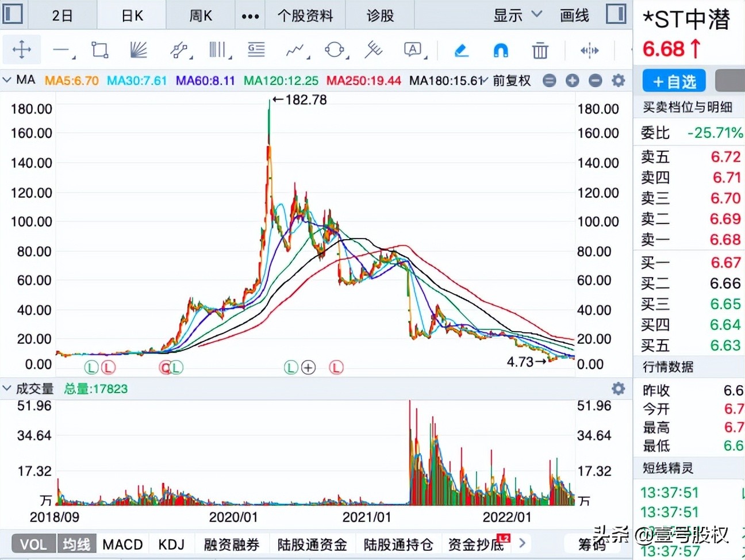Enable the magnet snapping tool
The width and height of the screenshot is (745, 560).
[500, 50]
